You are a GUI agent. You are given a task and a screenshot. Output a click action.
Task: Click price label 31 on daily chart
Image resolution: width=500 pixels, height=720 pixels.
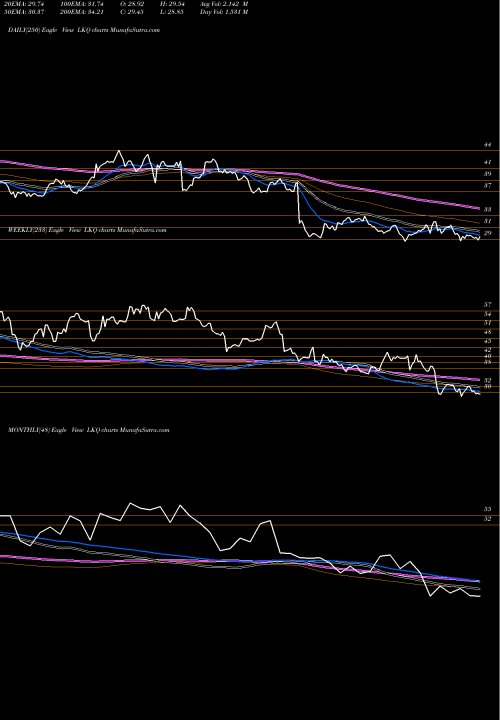click(x=488, y=221)
